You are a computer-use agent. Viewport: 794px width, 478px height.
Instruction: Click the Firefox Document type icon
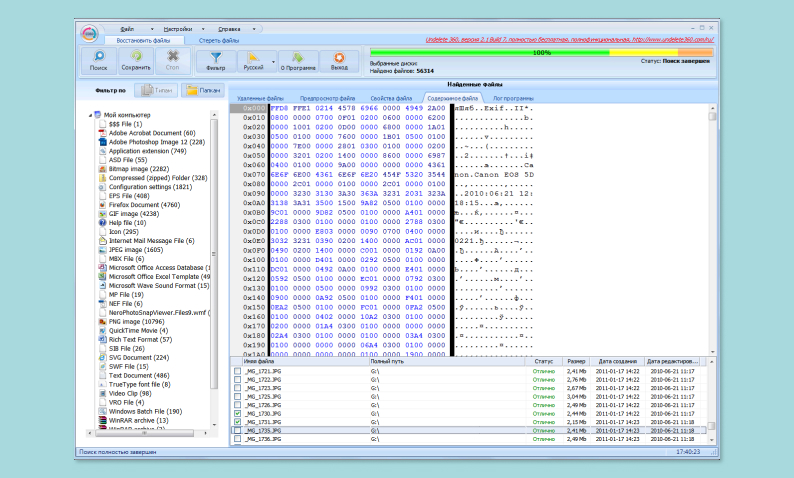coord(103,205)
